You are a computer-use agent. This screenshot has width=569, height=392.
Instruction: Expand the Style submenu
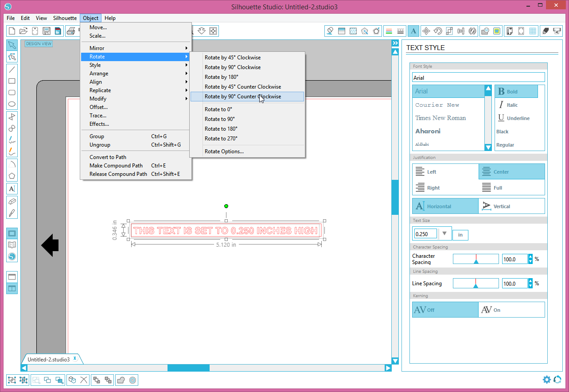(x=136, y=65)
